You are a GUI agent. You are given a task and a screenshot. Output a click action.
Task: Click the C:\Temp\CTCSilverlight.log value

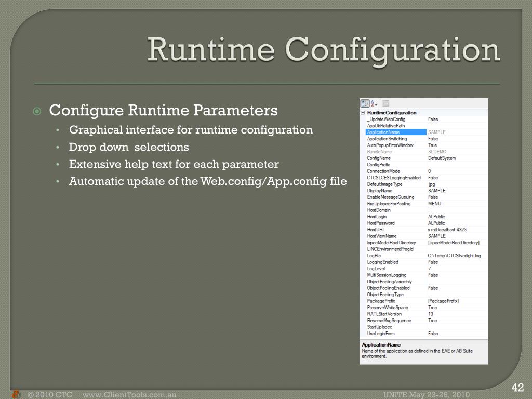pyautogui.click(x=454, y=256)
